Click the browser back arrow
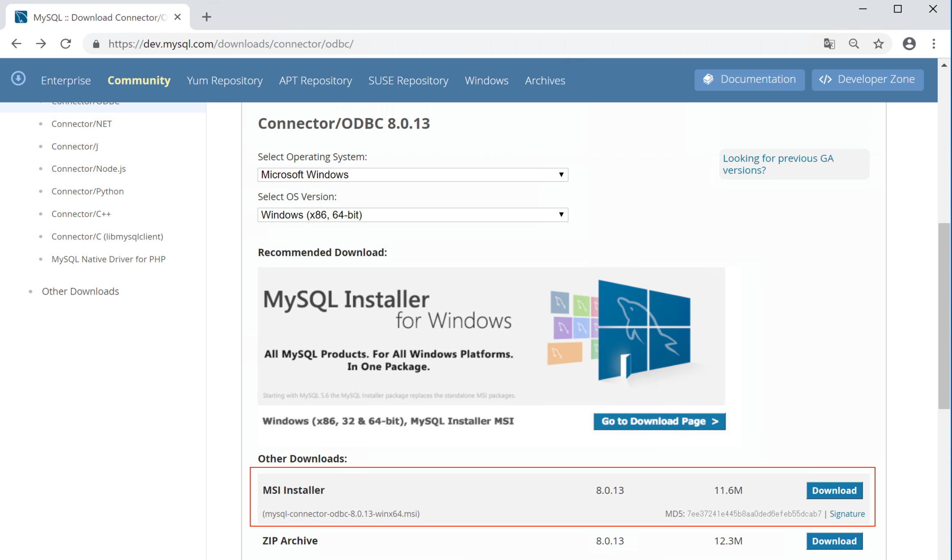Image resolution: width=952 pixels, height=560 pixels. coord(16,44)
